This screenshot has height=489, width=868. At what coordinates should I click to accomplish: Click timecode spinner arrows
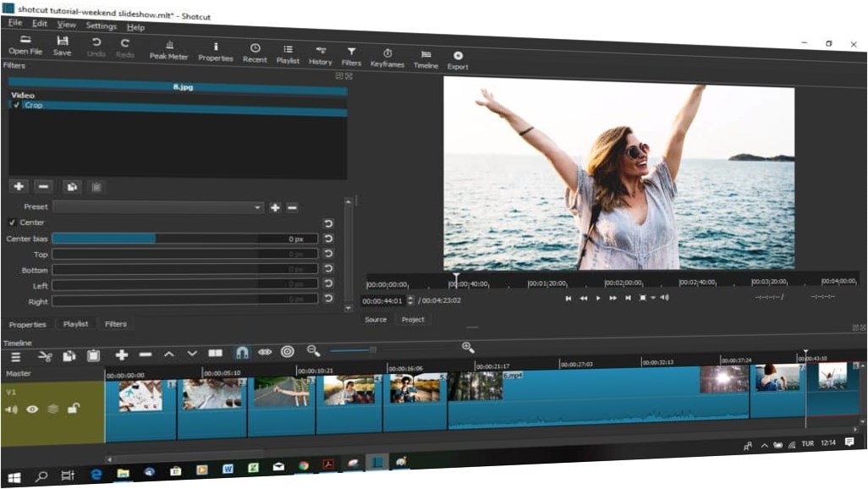[x=410, y=300]
